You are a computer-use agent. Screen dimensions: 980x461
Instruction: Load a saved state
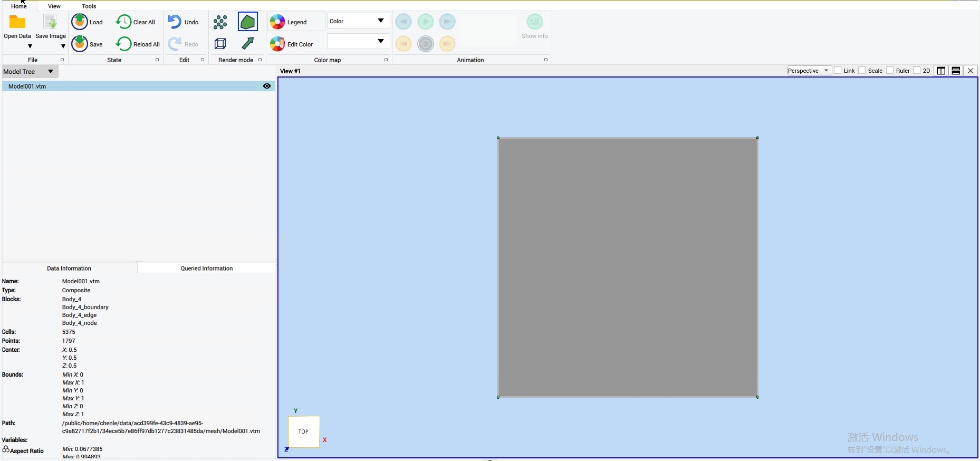pyautogui.click(x=88, y=22)
